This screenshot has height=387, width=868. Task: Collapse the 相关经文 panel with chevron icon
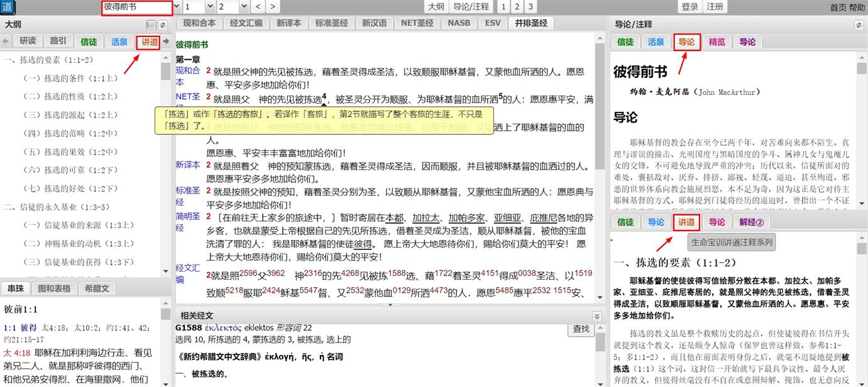click(596, 316)
